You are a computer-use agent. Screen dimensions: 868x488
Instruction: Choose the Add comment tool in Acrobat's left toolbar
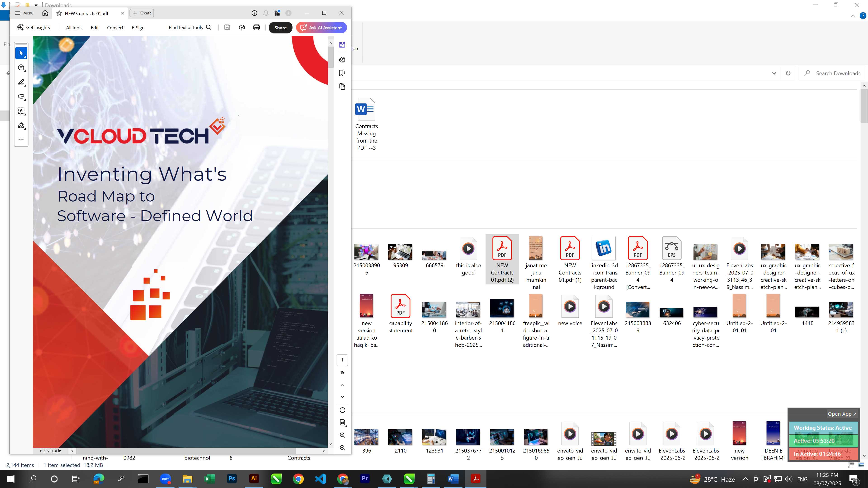[x=21, y=68]
